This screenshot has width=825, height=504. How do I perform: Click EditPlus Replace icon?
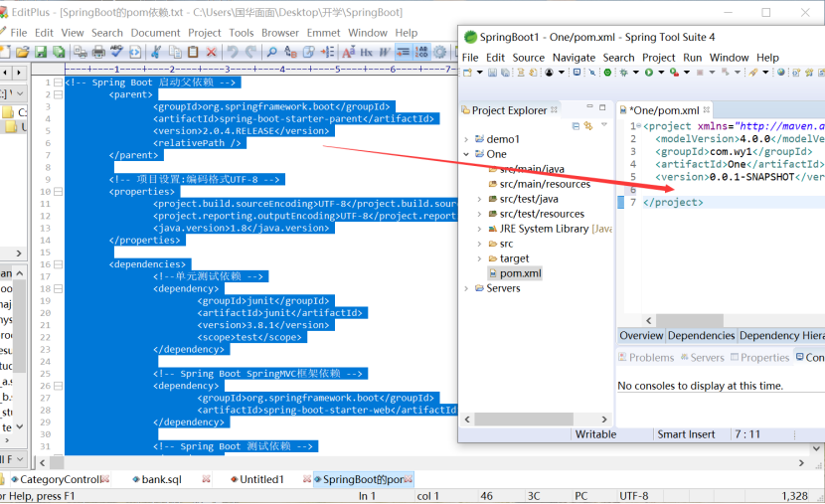(x=290, y=52)
